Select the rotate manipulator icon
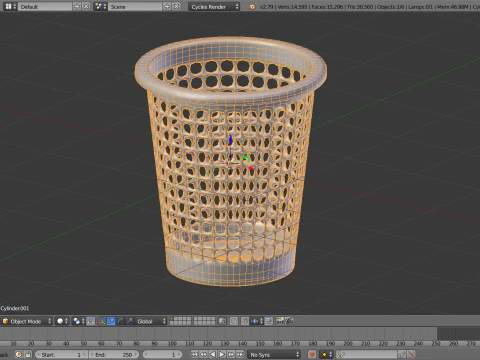480x360 pixels. coord(120,321)
